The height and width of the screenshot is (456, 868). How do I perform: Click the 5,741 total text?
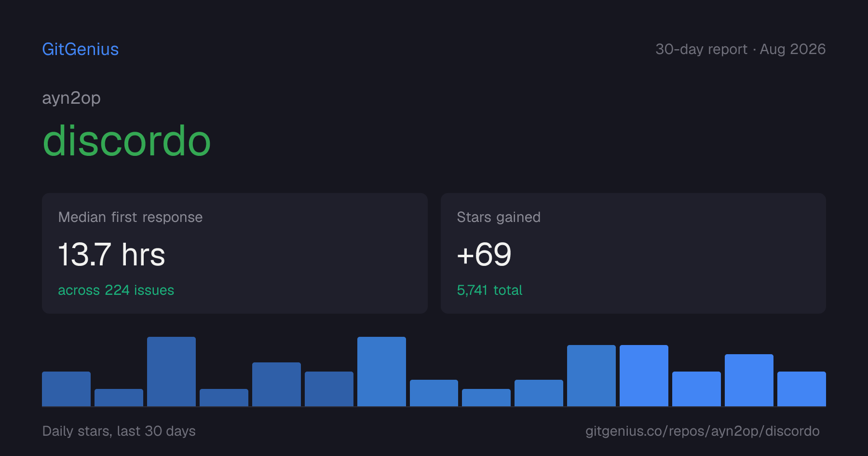click(489, 290)
